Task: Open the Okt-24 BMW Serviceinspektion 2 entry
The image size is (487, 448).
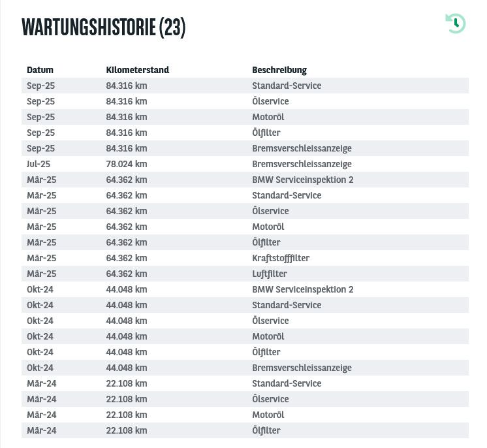Action: click(x=302, y=289)
